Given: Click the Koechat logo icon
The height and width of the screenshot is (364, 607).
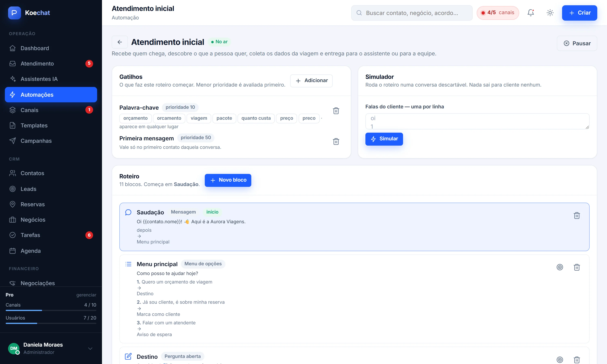Looking at the screenshot, I should pos(14,13).
